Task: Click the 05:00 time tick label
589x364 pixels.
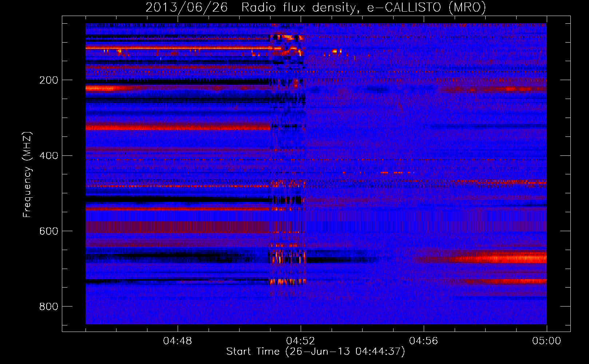Action: point(547,341)
